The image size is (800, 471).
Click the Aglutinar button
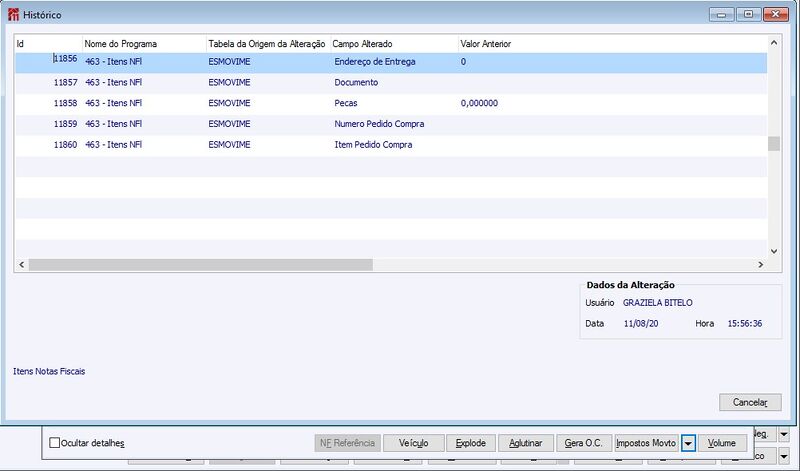526,443
